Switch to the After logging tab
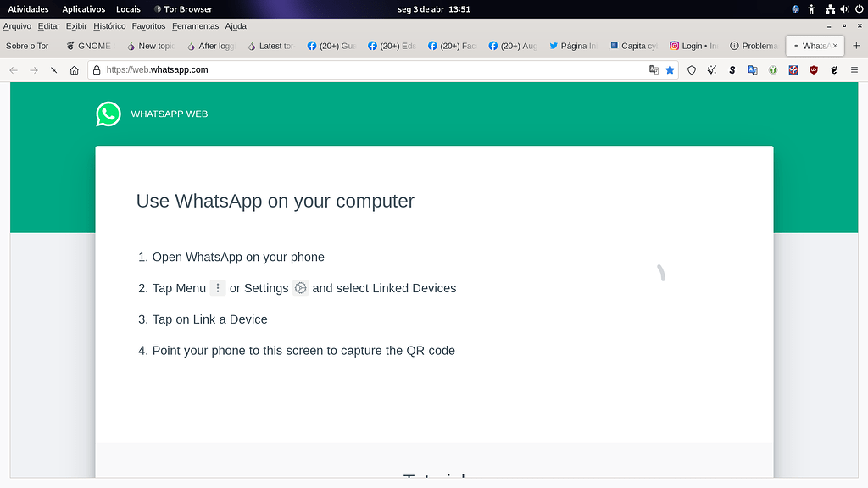 [211, 46]
